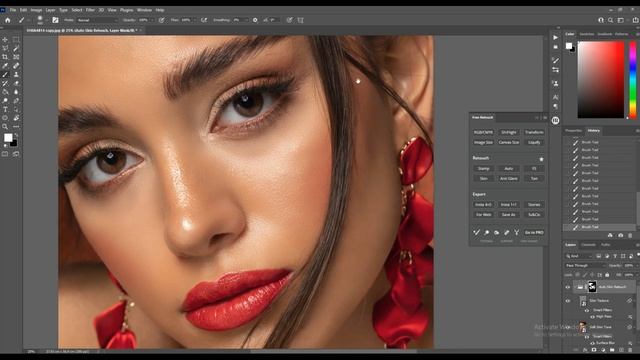Click the Auto Skin Retouch mask thumbnail
This screenshot has width=640, height=360.
(592, 287)
